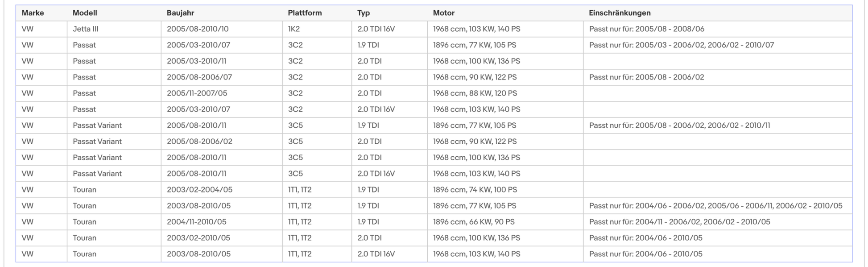868x267 pixels.
Task: Click the Marke column header
Action: (33, 13)
